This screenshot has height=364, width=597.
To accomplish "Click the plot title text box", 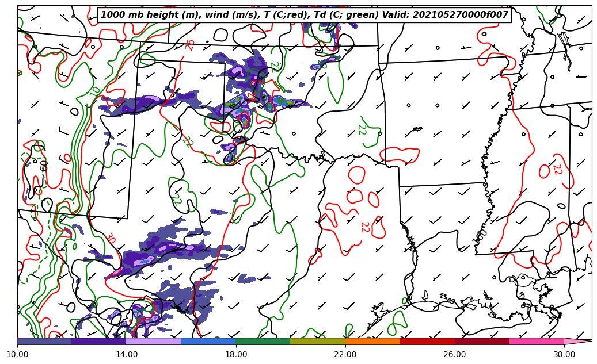I will pyautogui.click(x=305, y=15).
